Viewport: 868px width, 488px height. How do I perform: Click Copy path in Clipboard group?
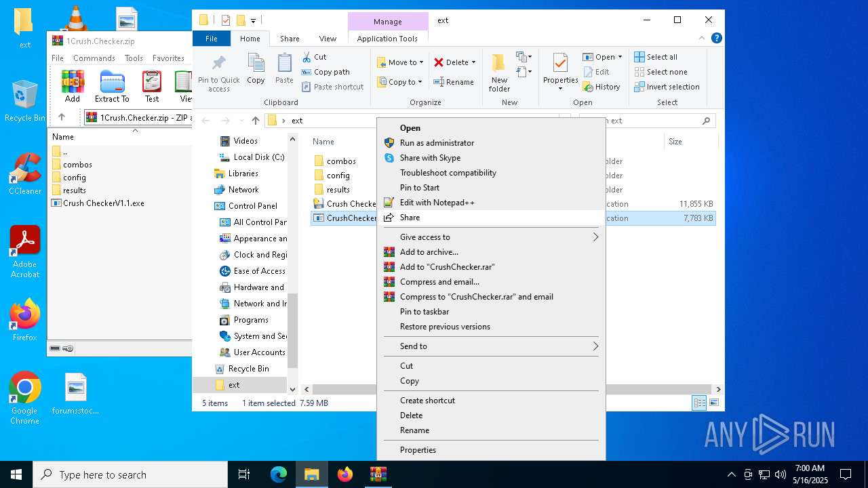point(325,72)
